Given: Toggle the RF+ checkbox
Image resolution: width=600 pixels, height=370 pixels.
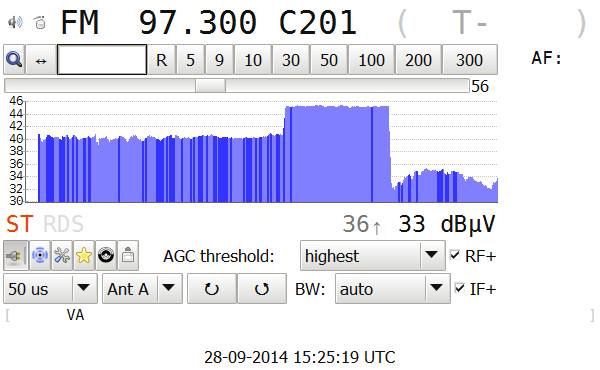Looking at the screenshot, I should [x=455, y=255].
